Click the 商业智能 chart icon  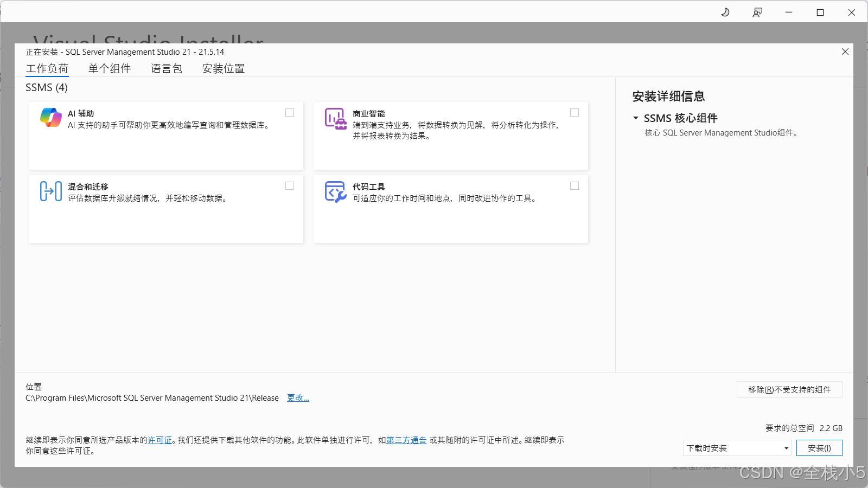point(336,118)
